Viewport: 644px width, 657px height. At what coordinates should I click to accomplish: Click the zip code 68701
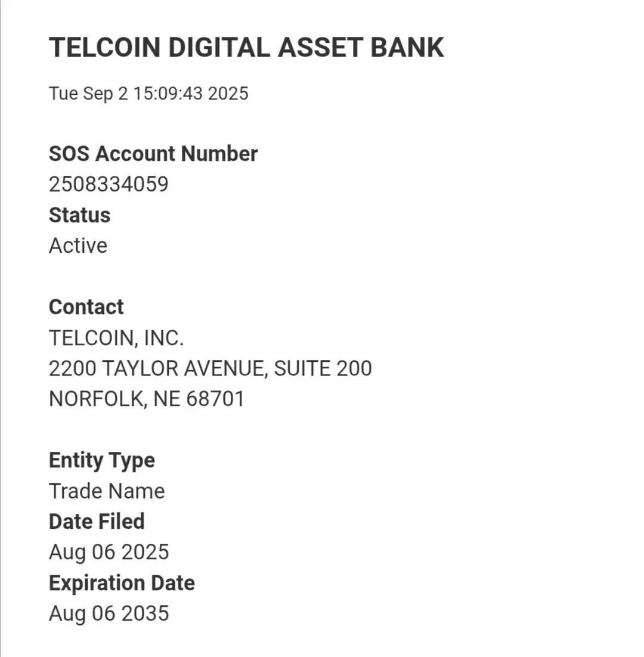coord(215,399)
